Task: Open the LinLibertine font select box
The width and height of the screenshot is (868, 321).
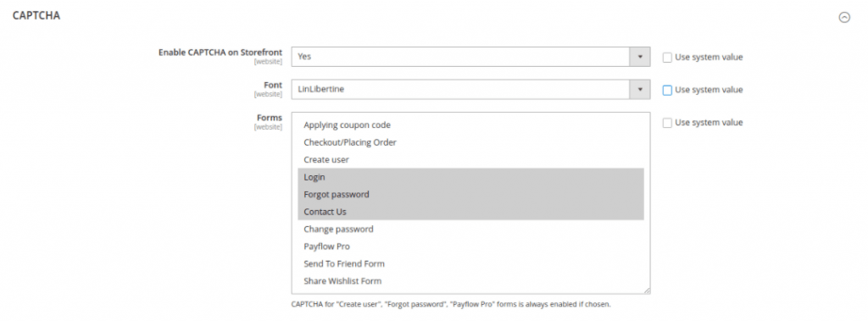Action: click(x=470, y=89)
